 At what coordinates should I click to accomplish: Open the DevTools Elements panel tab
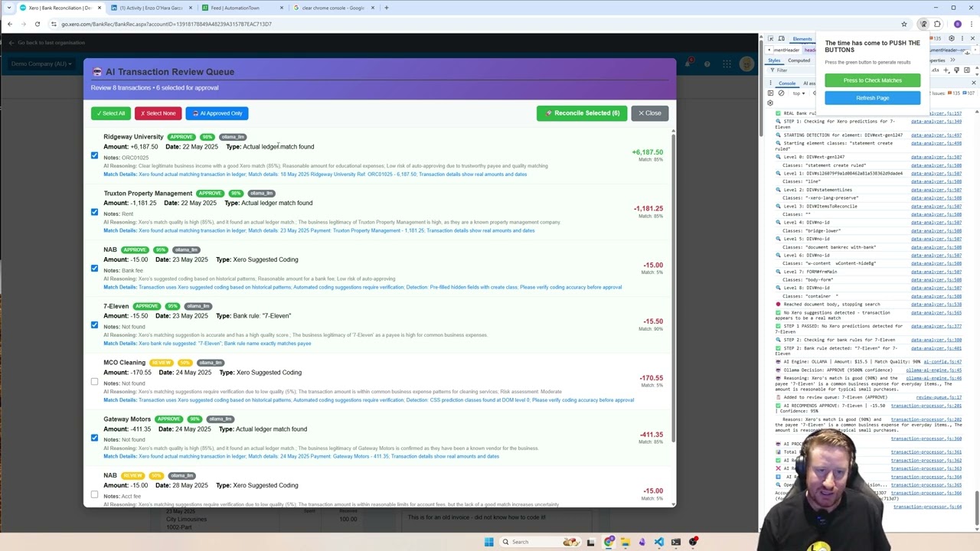802,38
